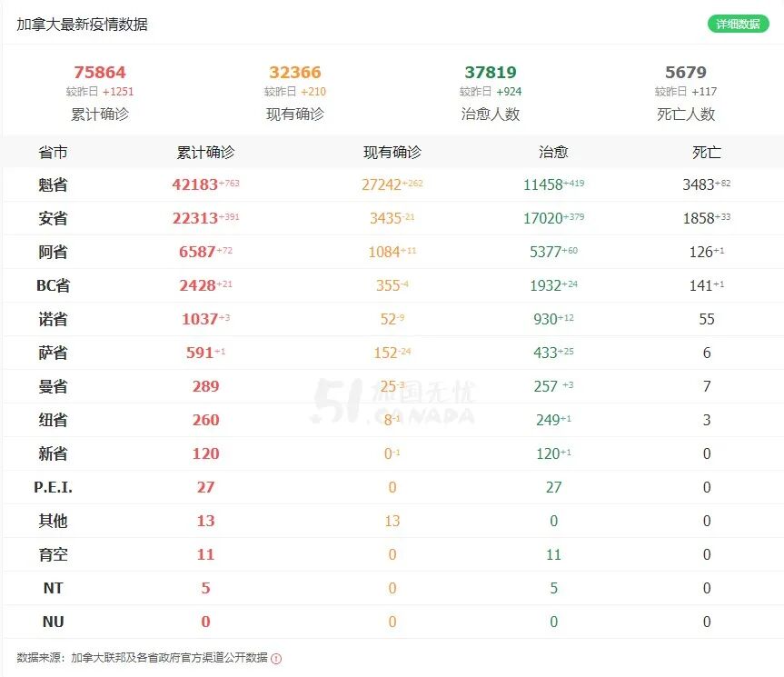Click BC省 cumulative value 2428
Viewport: 784px width, 677px height.
click(197, 285)
